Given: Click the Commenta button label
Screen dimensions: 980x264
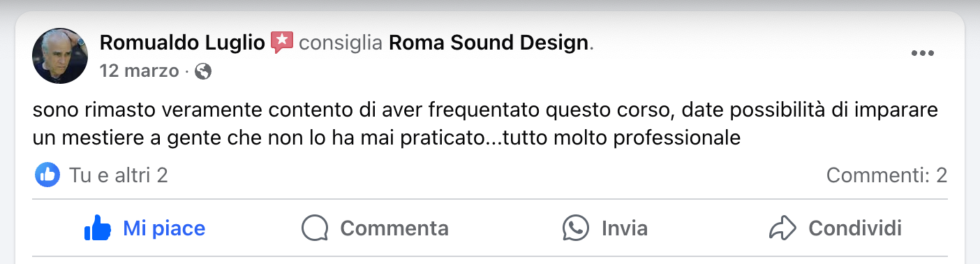Looking at the screenshot, I should point(394,228).
